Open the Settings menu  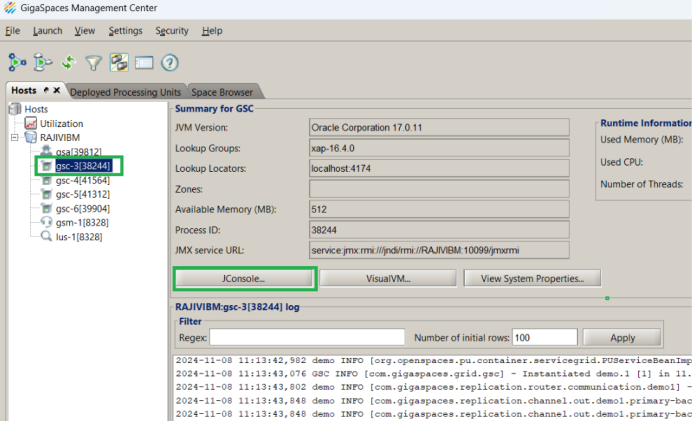tap(125, 31)
